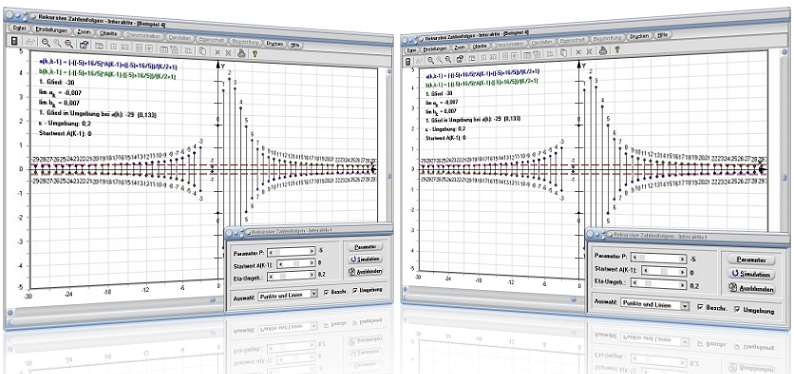Click middle greyed magnifier in left window toolbar

[57, 43]
